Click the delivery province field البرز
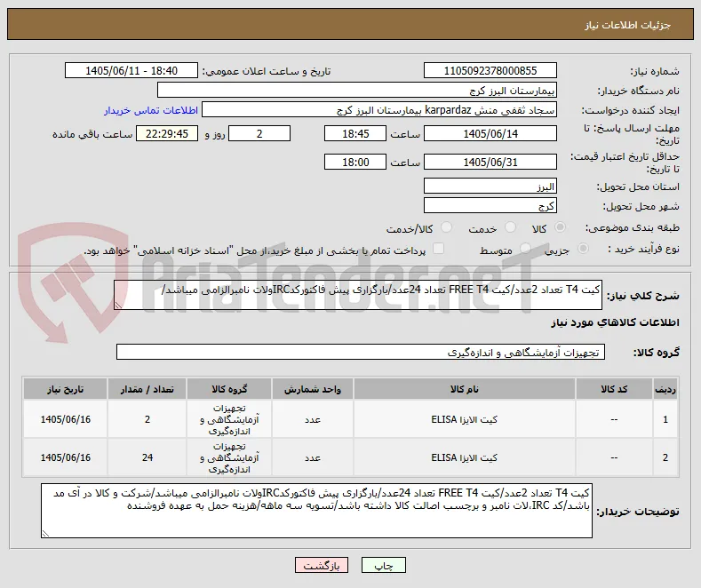The image size is (701, 588). (490, 187)
